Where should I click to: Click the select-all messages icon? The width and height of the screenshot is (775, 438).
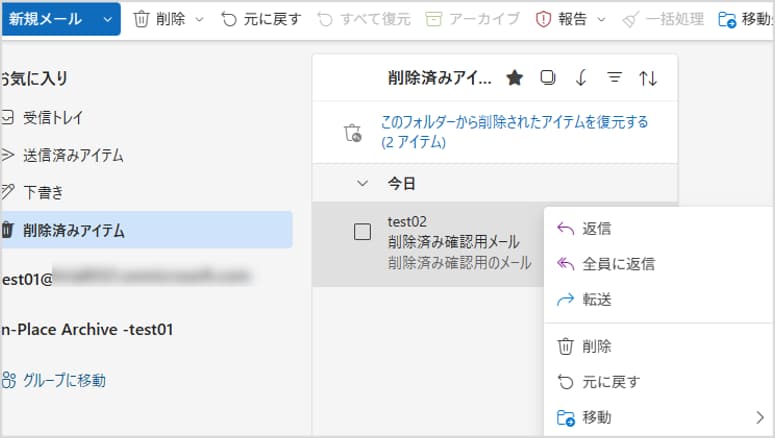pos(547,78)
